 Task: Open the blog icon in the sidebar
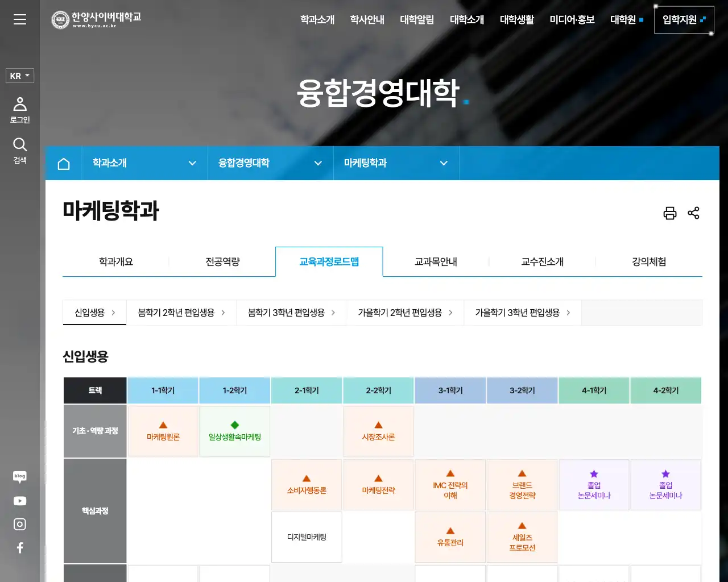[x=20, y=477]
